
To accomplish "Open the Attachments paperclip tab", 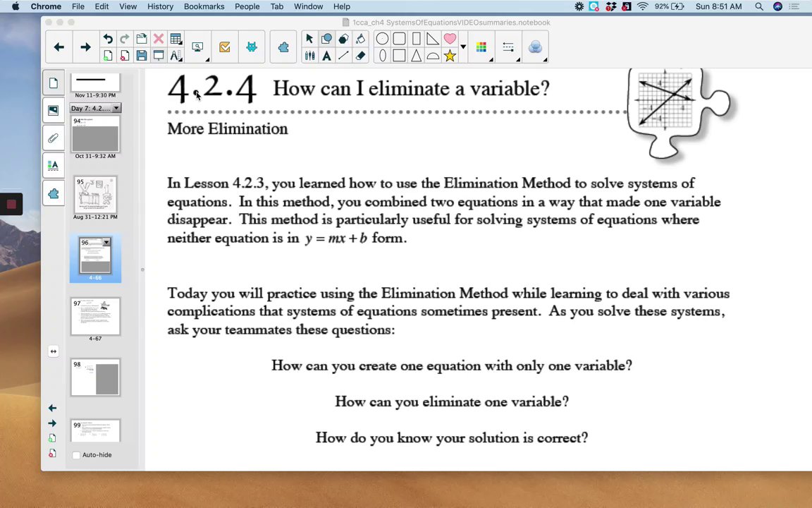I will (x=54, y=138).
